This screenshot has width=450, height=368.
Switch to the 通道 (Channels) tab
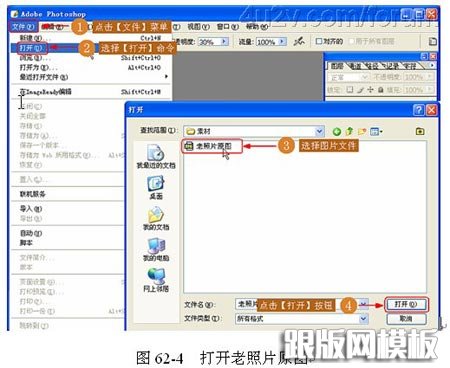pyautogui.click(x=355, y=66)
